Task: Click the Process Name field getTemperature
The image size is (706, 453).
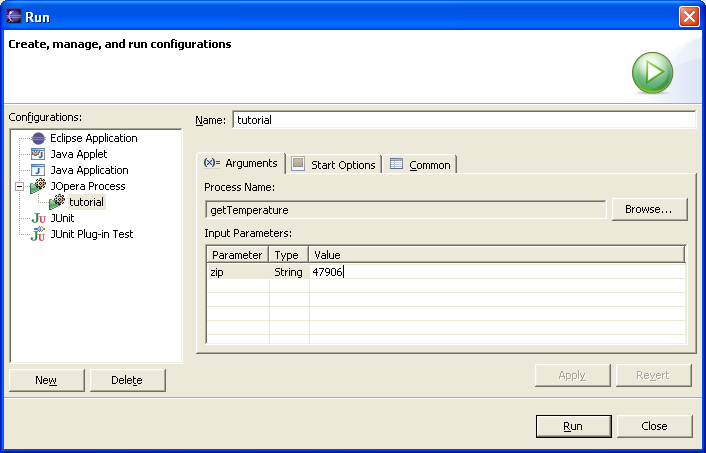Action: (406, 210)
